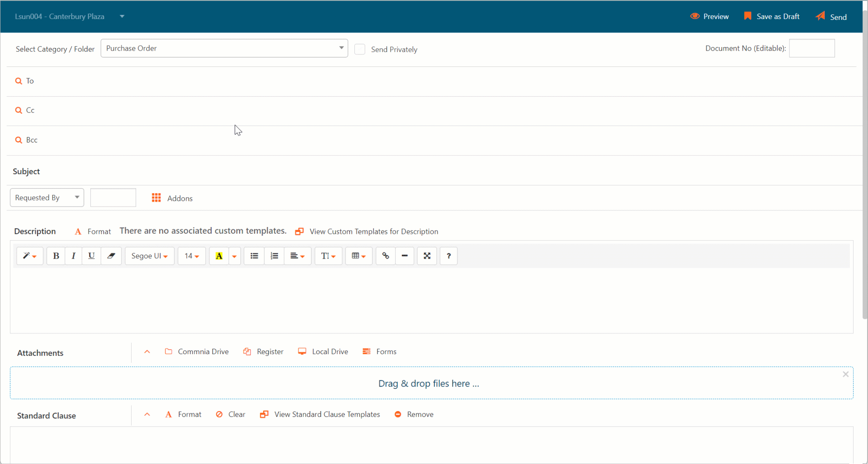
Task: Open the Local Drive attachment option
Action: click(323, 352)
